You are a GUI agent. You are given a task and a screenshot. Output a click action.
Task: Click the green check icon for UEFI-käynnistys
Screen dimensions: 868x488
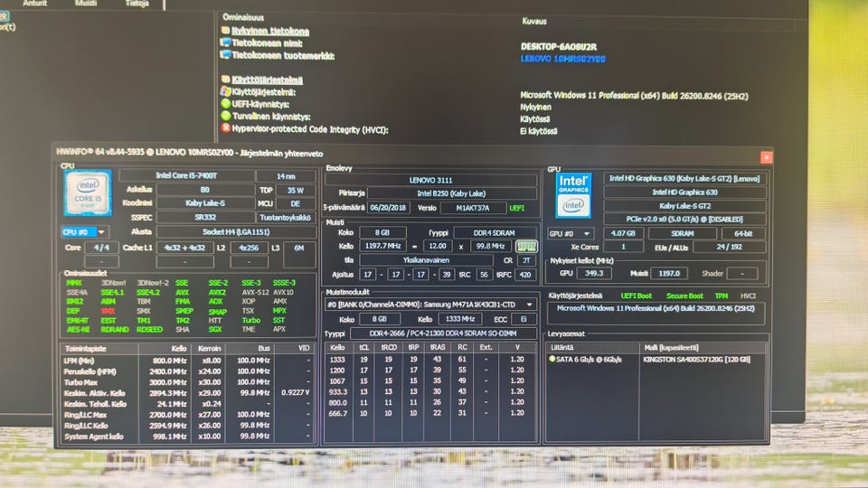click(226, 103)
